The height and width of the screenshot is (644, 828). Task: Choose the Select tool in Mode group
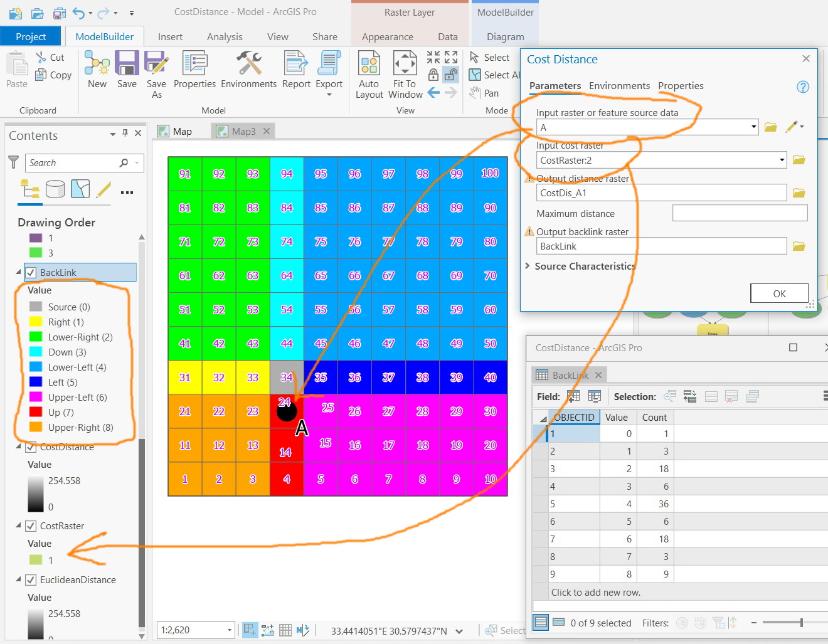click(x=489, y=57)
